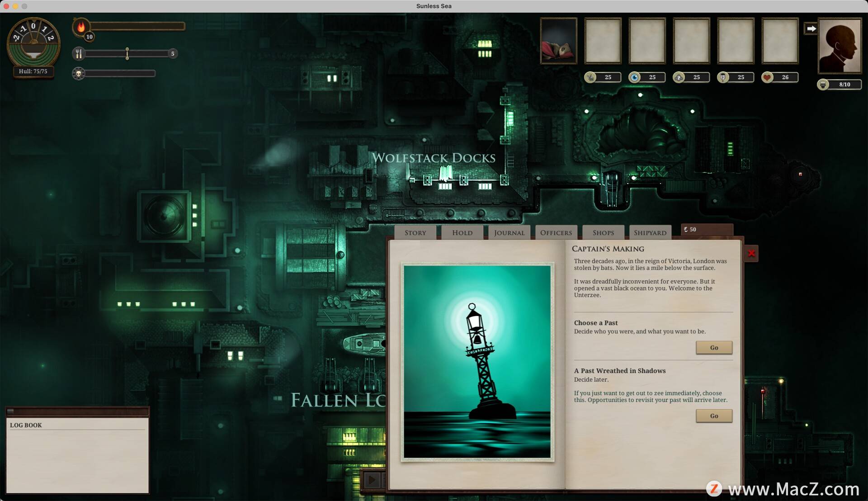Viewport: 868px width, 501px height.
Task: Click the fuel bar
Action: [137, 27]
